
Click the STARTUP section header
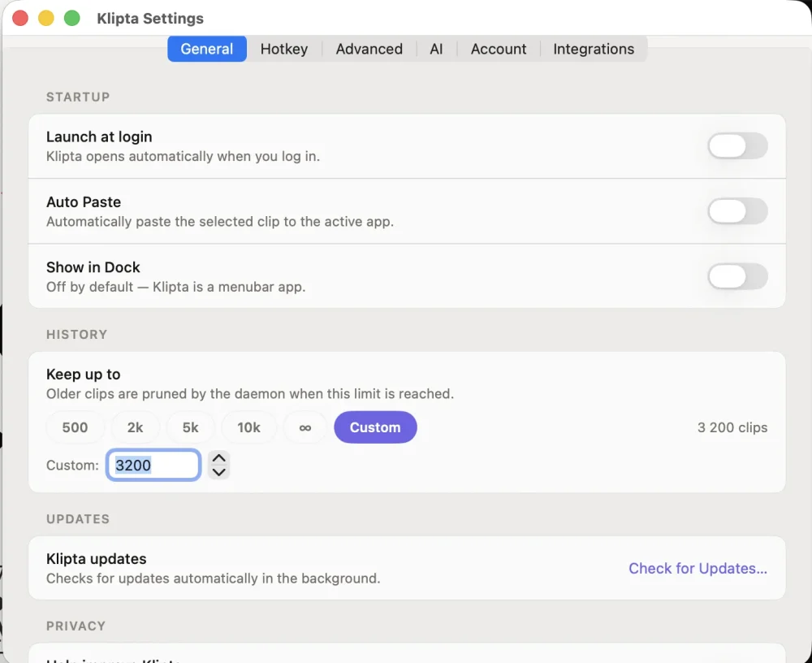pyautogui.click(x=78, y=97)
